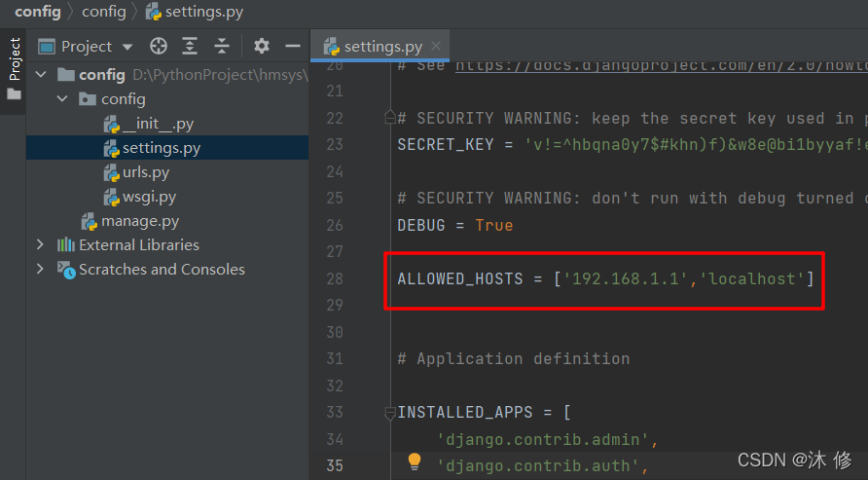Click 'django.contrib.admin' string
The image size is (868, 480).
pyautogui.click(x=543, y=439)
